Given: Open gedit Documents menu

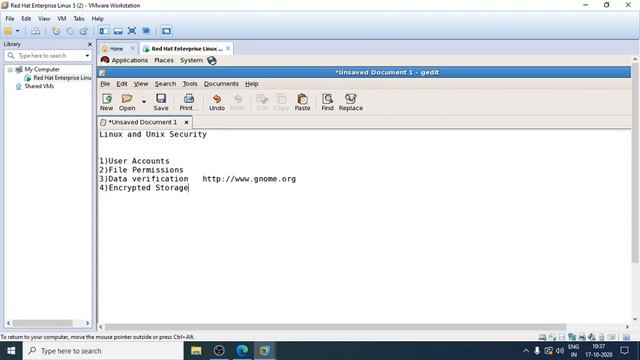Looking at the screenshot, I should point(221,84).
